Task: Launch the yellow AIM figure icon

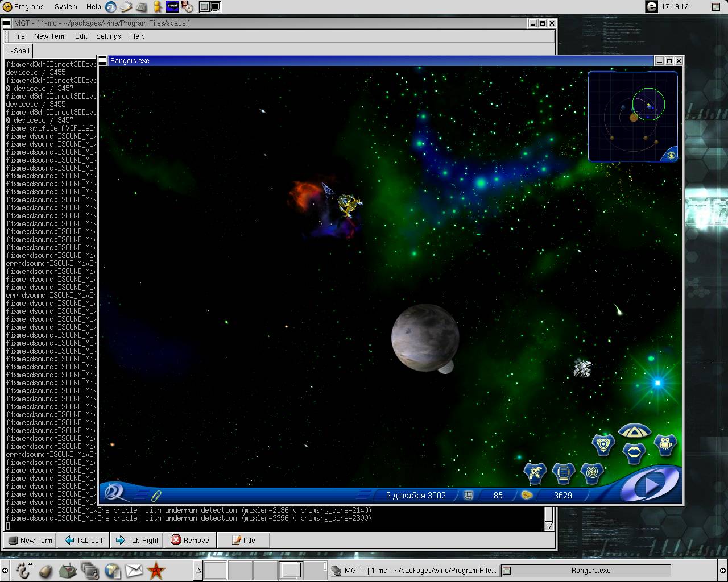Action: [157, 7]
